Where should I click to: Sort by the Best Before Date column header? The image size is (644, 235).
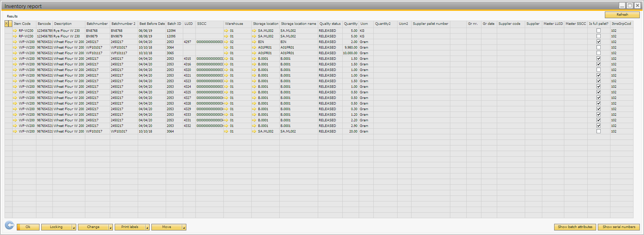(x=152, y=24)
